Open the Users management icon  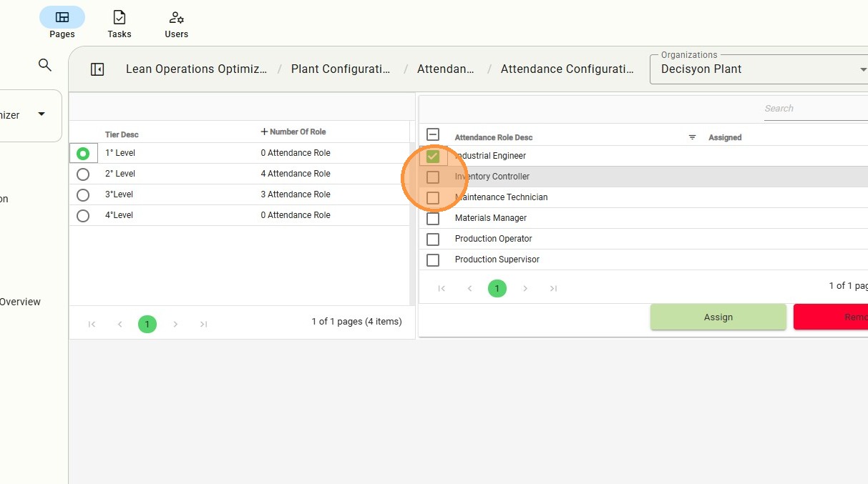[x=176, y=18]
